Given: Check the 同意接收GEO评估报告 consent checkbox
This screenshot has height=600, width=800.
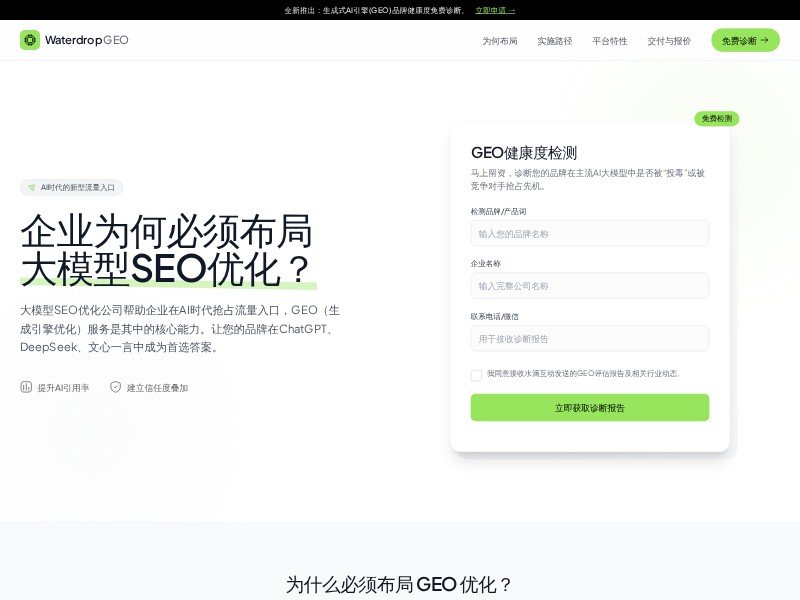Looking at the screenshot, I should 477,375.
